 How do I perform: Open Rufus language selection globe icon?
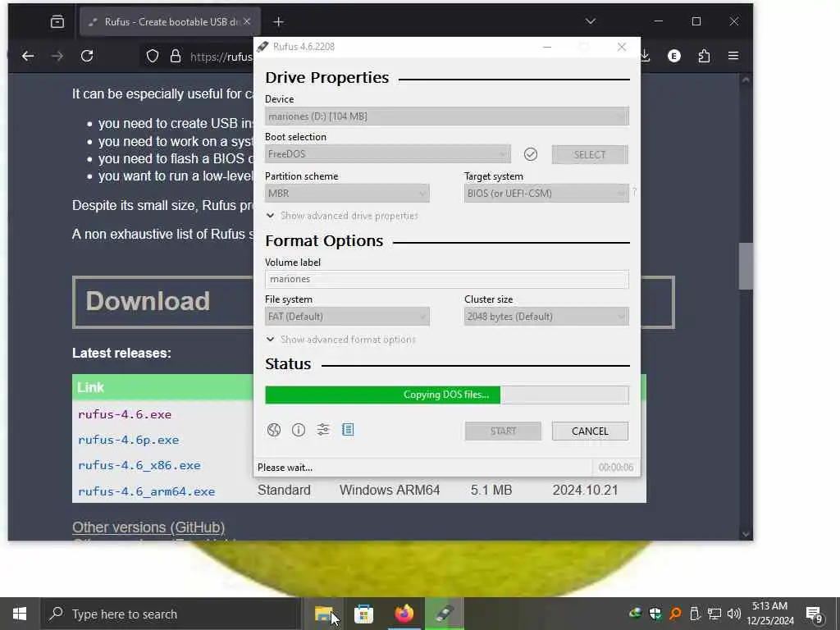[x=274, y=430]
